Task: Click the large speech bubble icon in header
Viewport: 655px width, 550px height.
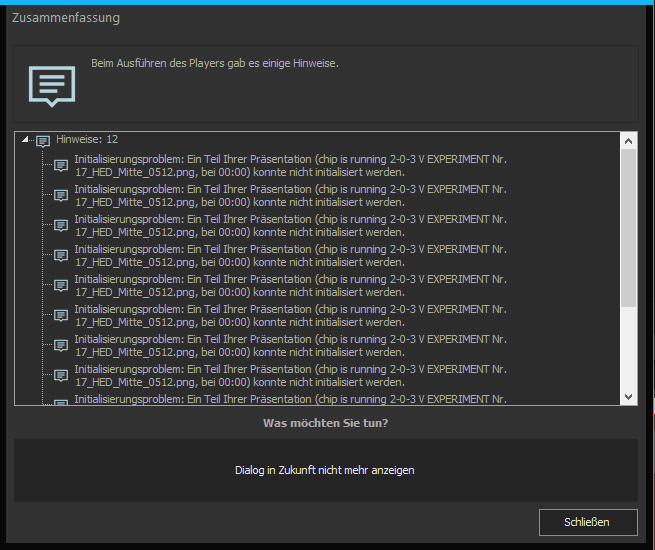Action: (x=51, y=86)
